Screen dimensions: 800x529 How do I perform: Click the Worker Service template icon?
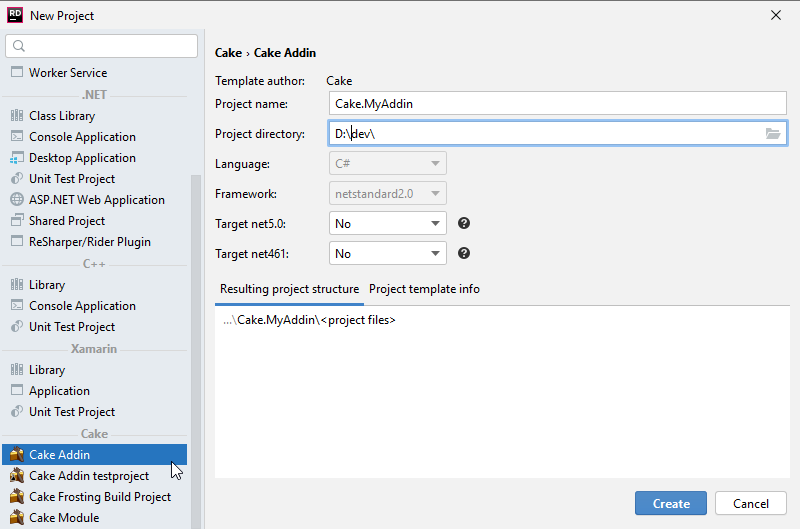[17, 72]
